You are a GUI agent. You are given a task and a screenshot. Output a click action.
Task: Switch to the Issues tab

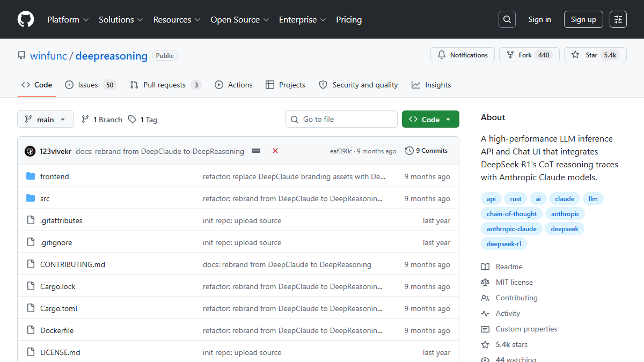(x=90, y=85)
